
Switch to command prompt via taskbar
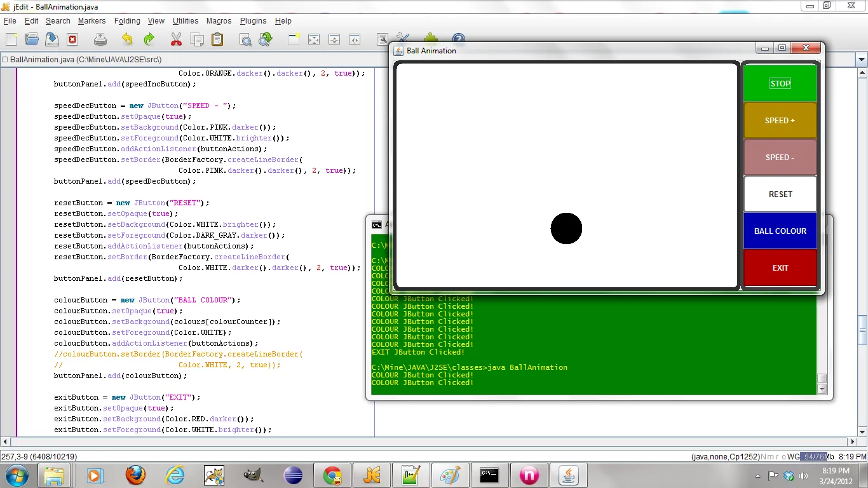coord(490,475)
